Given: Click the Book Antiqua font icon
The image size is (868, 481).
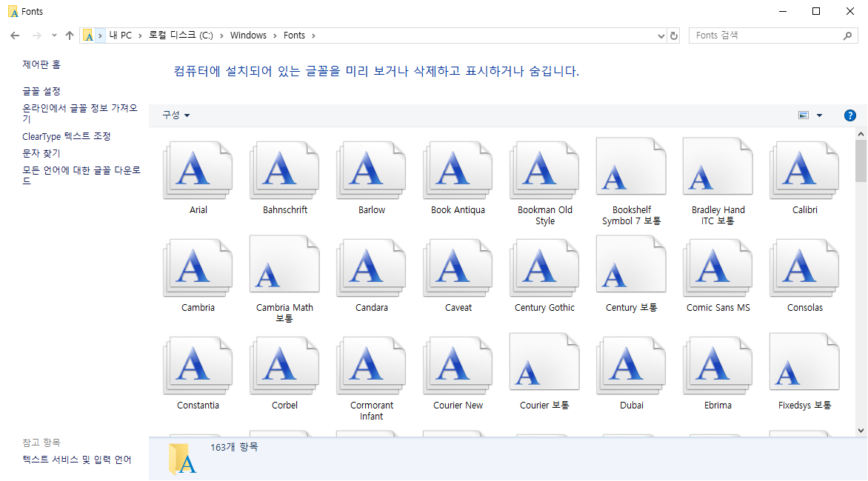Looking at the screenshot, I should click(458, 171).
